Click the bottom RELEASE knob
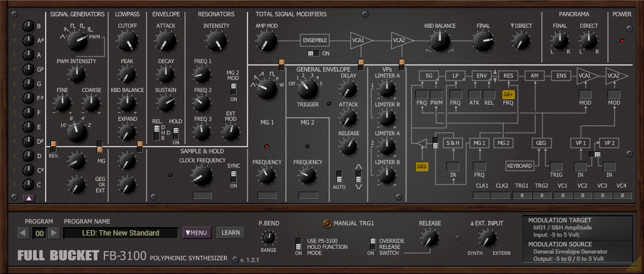 pos(430,239)
